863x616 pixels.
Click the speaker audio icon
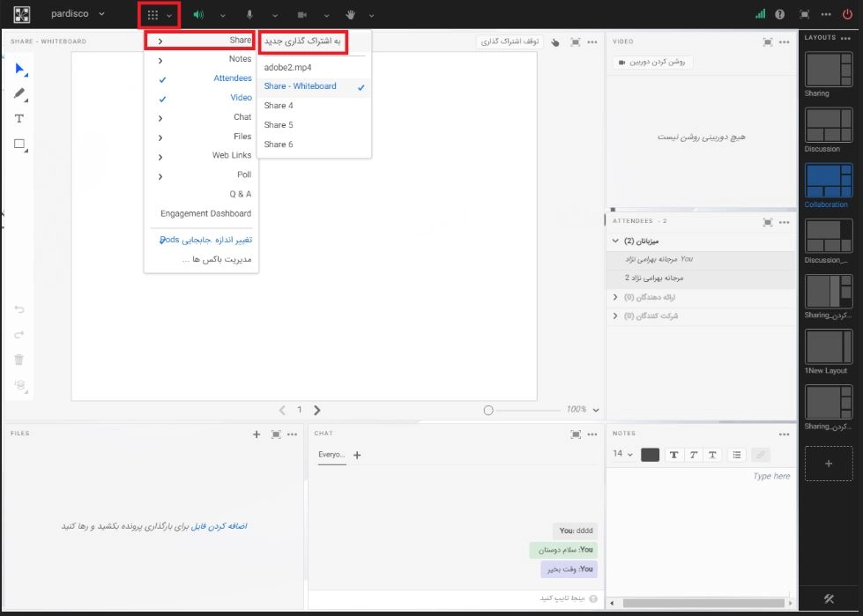pyautogui.click(x=198, y=15)
